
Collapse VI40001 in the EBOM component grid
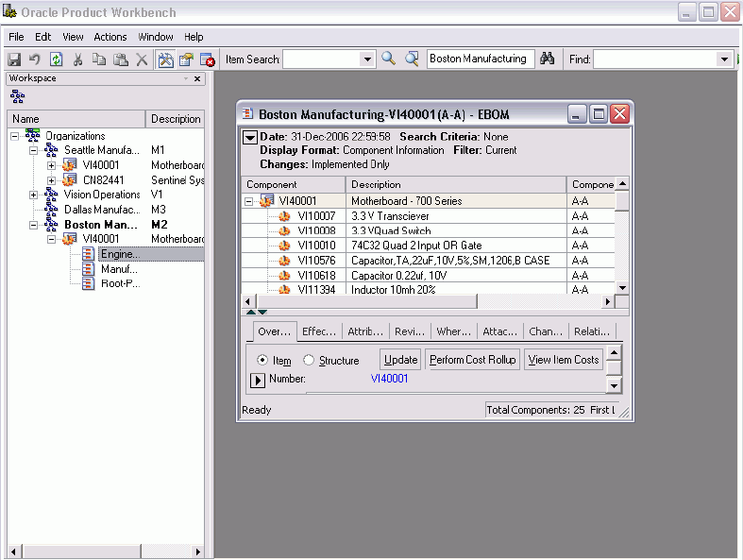tap(249, 201)
